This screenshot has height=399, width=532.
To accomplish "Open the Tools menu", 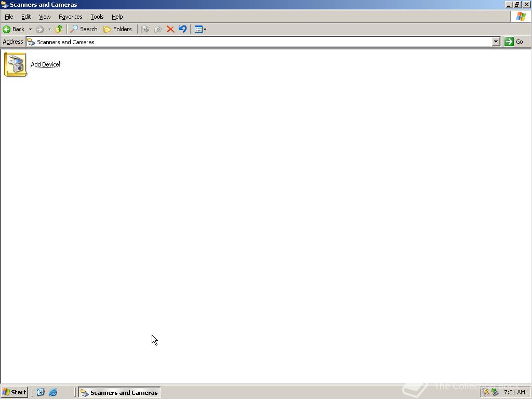I will pyautogui.click(x=97, y=17).
